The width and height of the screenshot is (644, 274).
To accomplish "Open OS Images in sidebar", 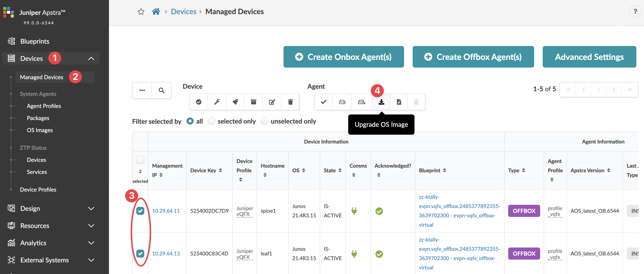I will point(40,130).
